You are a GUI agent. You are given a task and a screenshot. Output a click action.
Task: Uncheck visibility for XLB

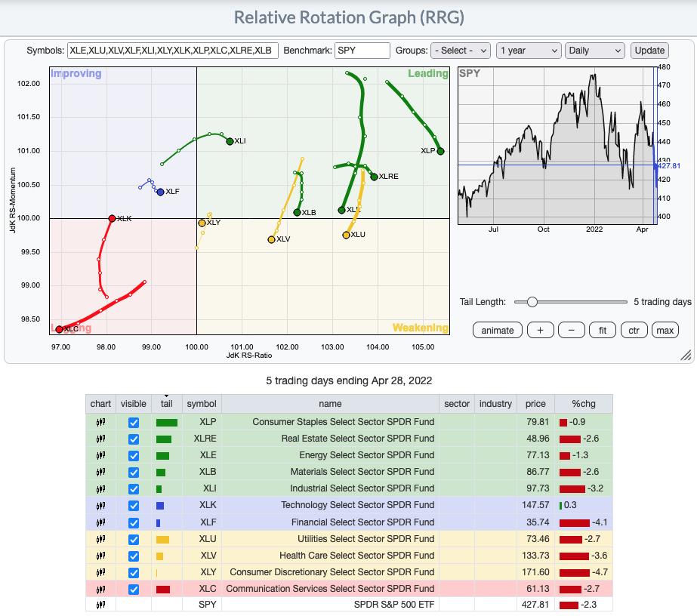(x=134, y=472)
